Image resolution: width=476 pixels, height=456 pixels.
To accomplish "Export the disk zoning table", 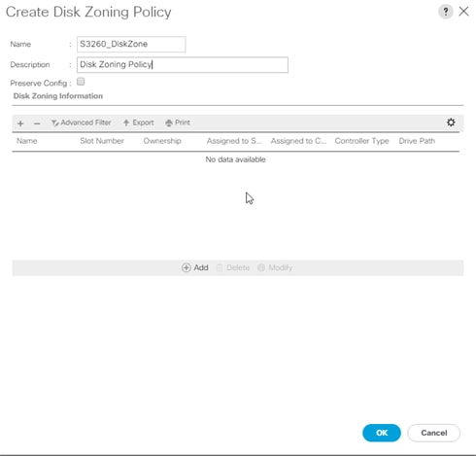I will tap(139, 123).
